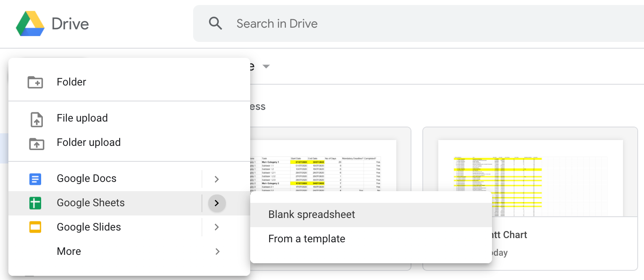The height and width of the screenshot is (280, 644).
Task: Click the Gantt Chart file name
Action: tap(510, 235)
